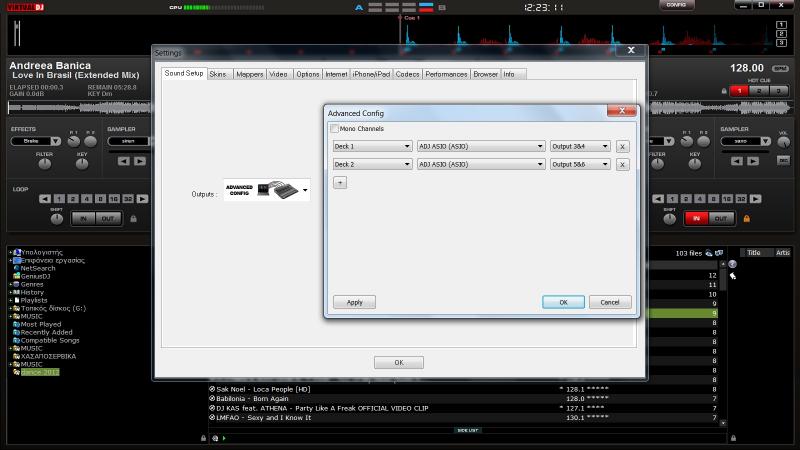Click the BPM button beside 128.00
The width and height of the screenshot is (800, 450).
pos(780,68)
